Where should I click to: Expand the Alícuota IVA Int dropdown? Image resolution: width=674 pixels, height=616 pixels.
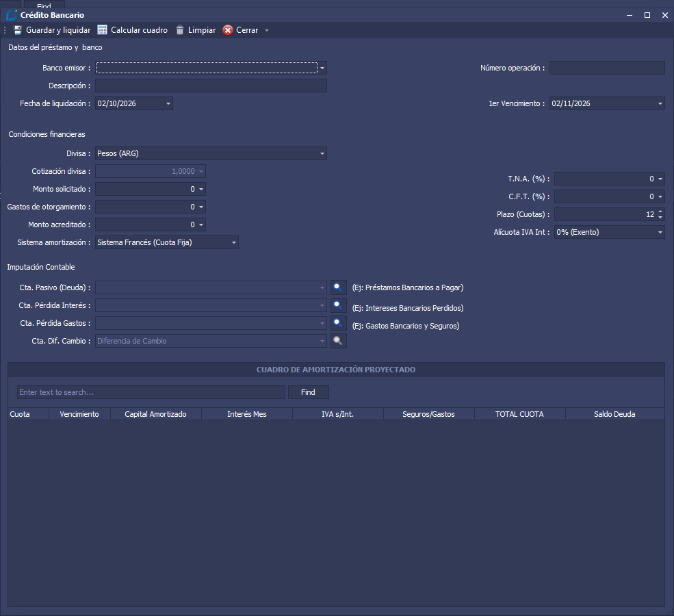(x=660, y=232)
